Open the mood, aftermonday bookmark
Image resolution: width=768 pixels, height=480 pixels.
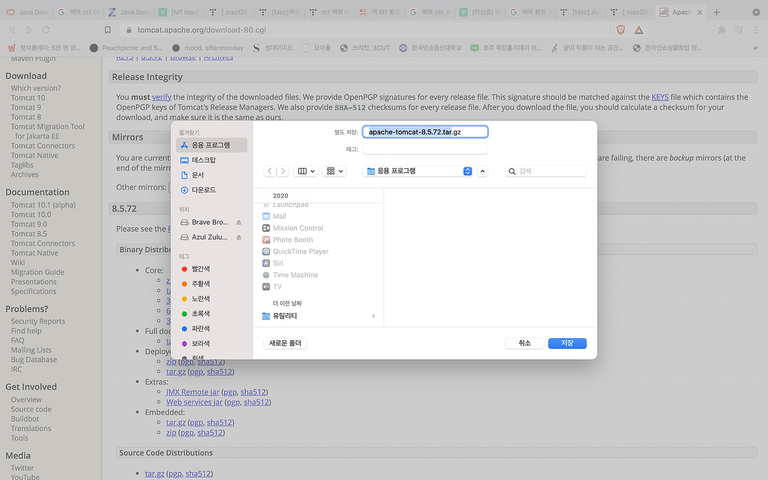point(208,48)
